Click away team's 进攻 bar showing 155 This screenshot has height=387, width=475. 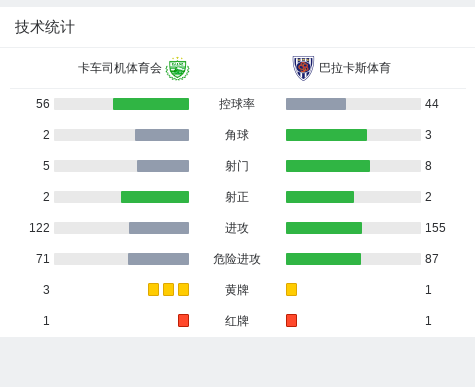coord(324,228)
